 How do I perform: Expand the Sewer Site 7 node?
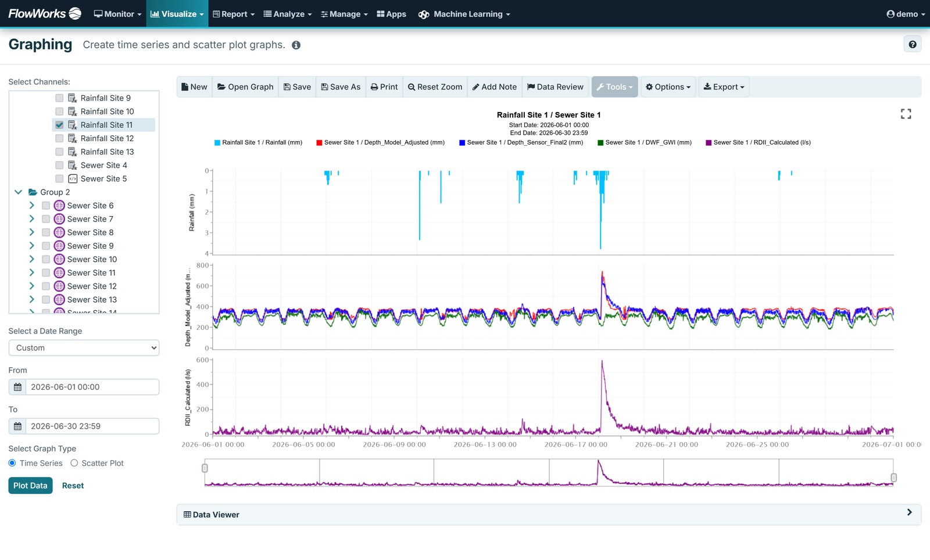32,219
